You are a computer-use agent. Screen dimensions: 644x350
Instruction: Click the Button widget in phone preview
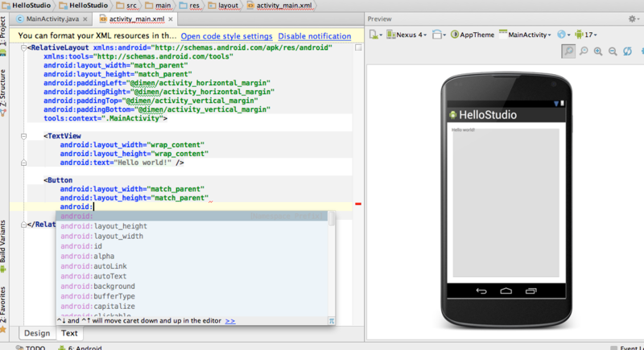click(506, 203)
